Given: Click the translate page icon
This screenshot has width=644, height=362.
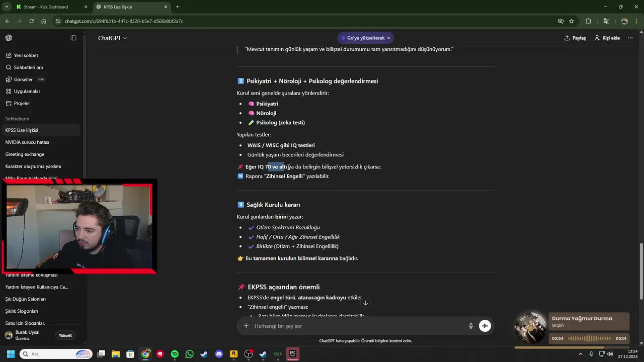Looking at the screenshot, I should pyautogui.click(x=606, y=21).
